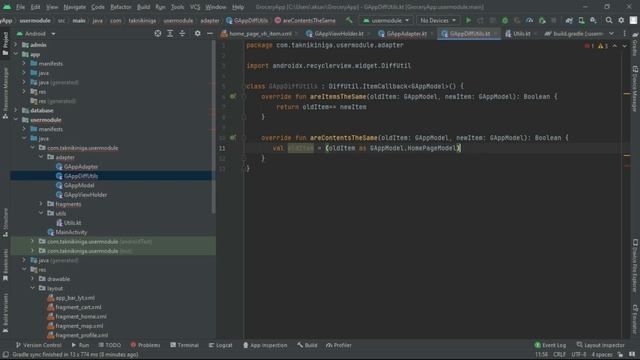Image resolution: width=640 pixels, height=360 pixels.
Task: Toggle the Device Manager right side panel
Action: tap(635, 89)
